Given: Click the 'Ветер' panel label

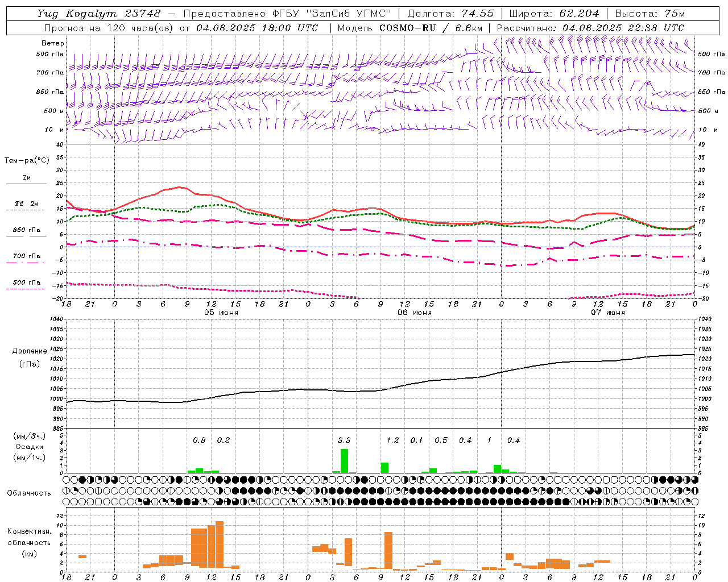Looking at the screenshot, I should click(53, 43).
